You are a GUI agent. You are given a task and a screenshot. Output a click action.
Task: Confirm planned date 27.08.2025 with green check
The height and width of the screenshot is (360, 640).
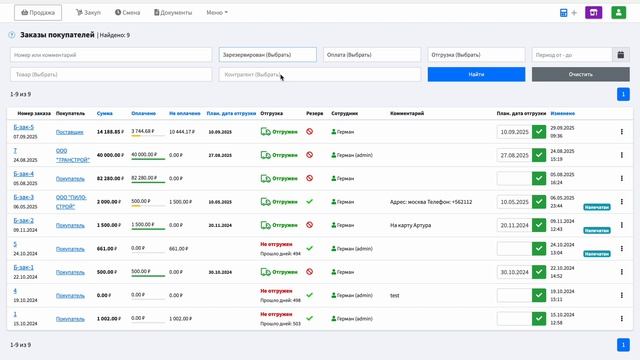click(539, 155)
